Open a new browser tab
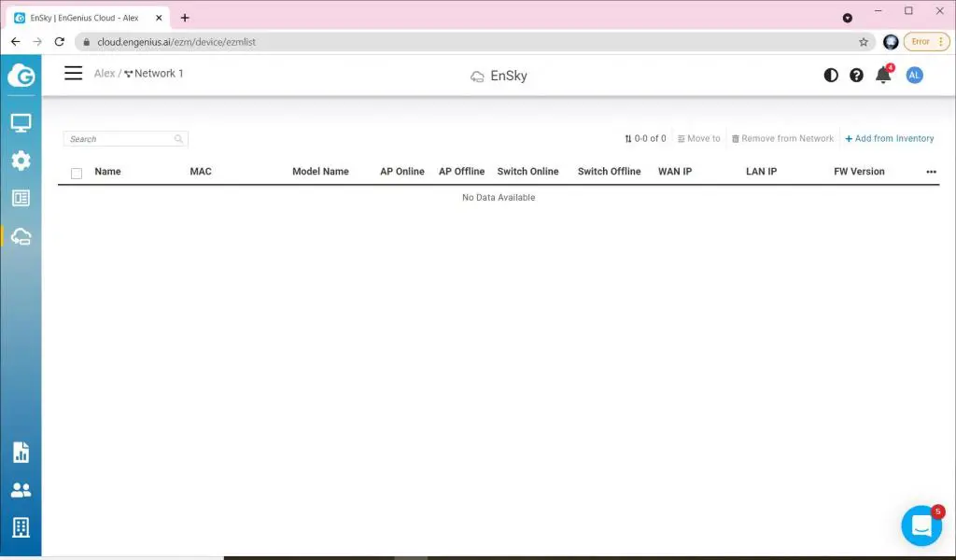Image resolution: width=956 pixels, height=560 pixels. coord(185,18)
